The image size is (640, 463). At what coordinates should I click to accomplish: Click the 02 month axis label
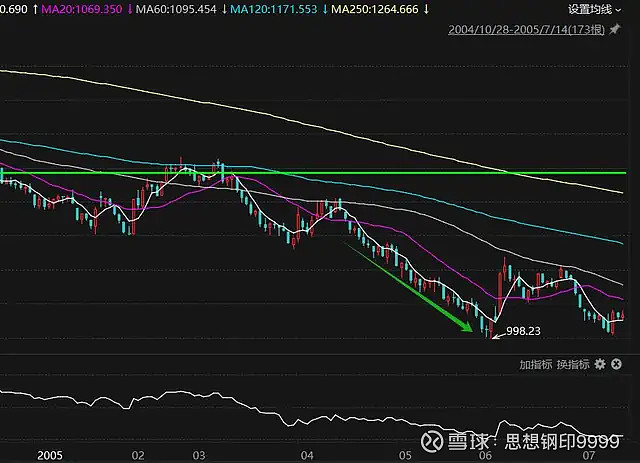[138, 455]
